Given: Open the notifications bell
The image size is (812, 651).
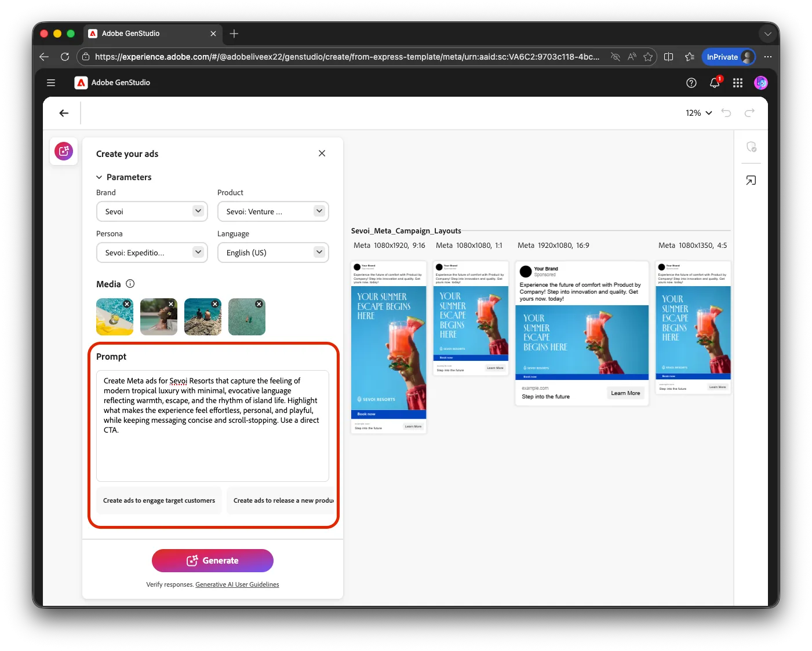Looking at the screenshot, I should click(715, 83).
